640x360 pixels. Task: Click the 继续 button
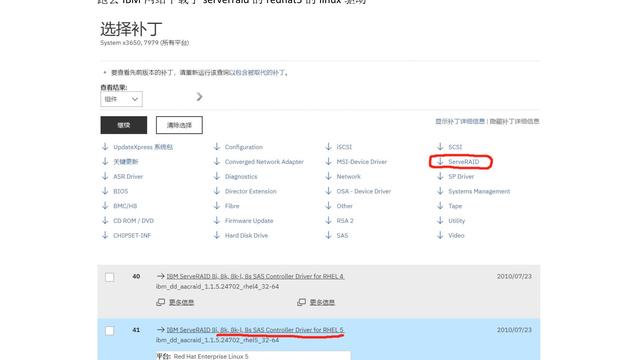click(124, 125)
